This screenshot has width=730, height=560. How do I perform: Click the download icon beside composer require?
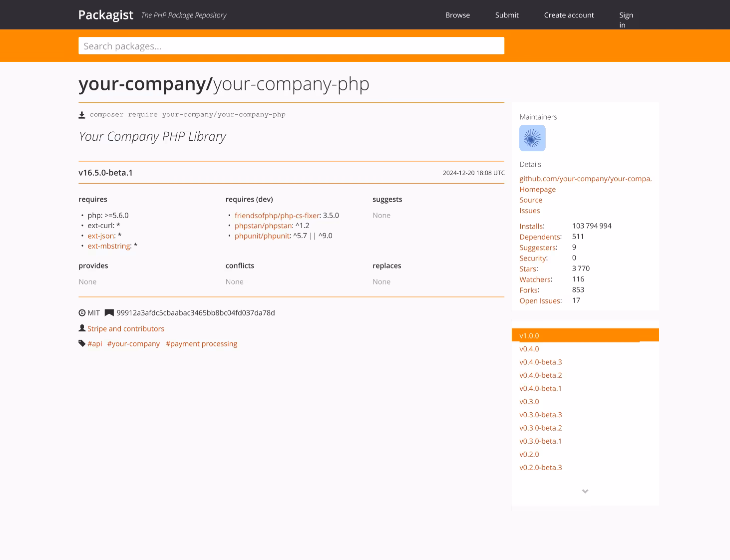82,115
